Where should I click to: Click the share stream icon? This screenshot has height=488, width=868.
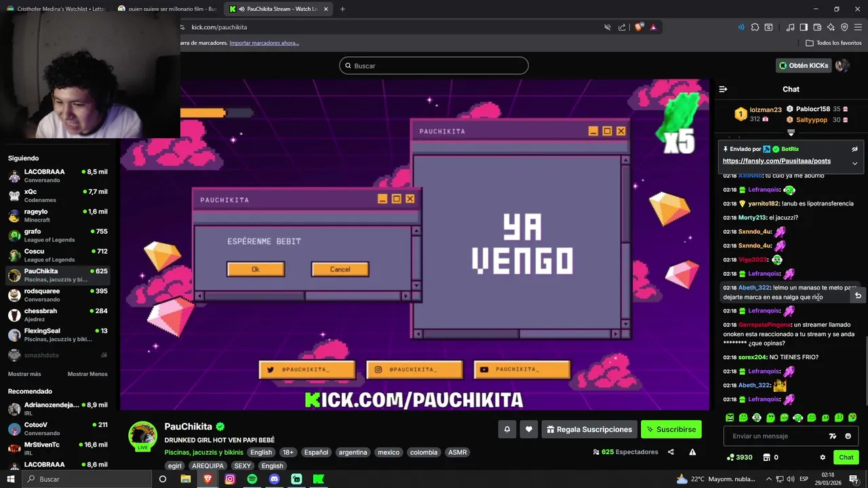671,452
